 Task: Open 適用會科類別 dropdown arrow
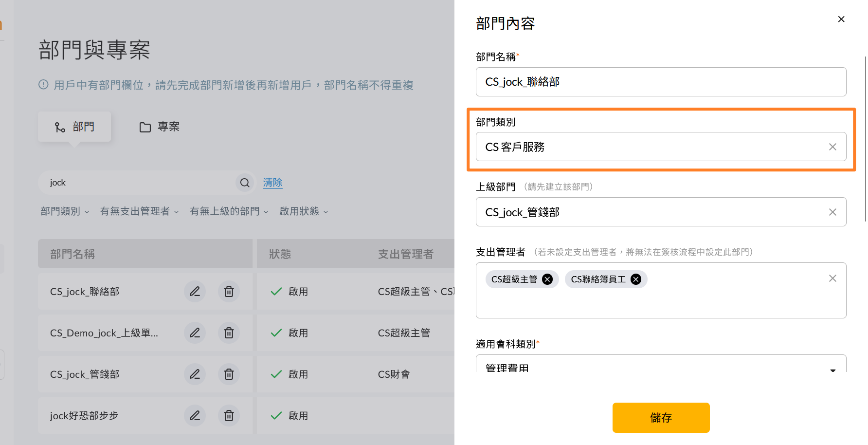tap(832, 370)
